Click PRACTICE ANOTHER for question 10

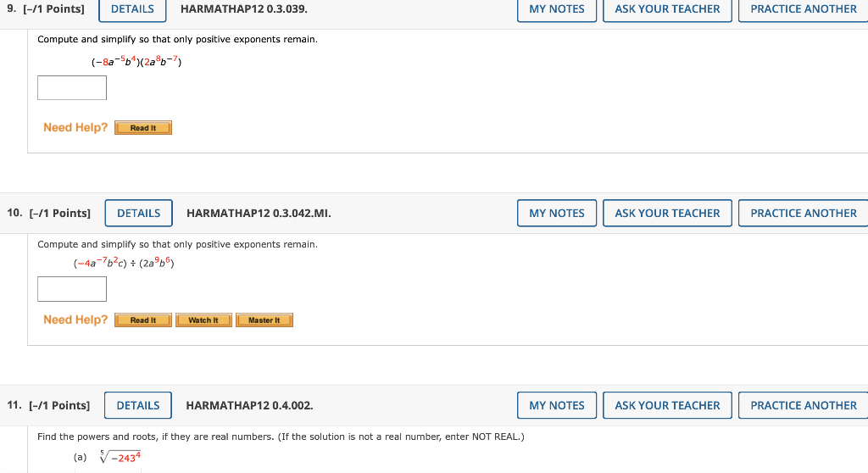point(804,214)
